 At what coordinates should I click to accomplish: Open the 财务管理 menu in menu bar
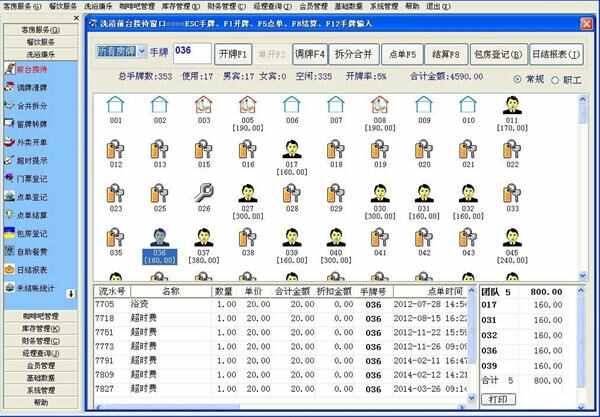(x=227, y=6)
